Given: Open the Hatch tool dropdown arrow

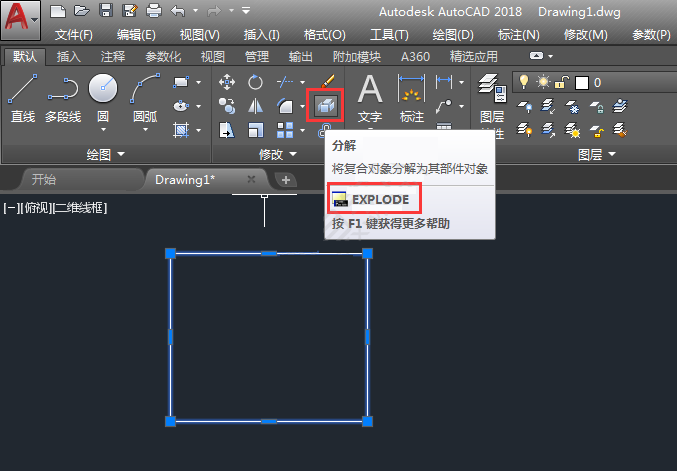Looking at the screenshot, I should [x=199, y=130].
